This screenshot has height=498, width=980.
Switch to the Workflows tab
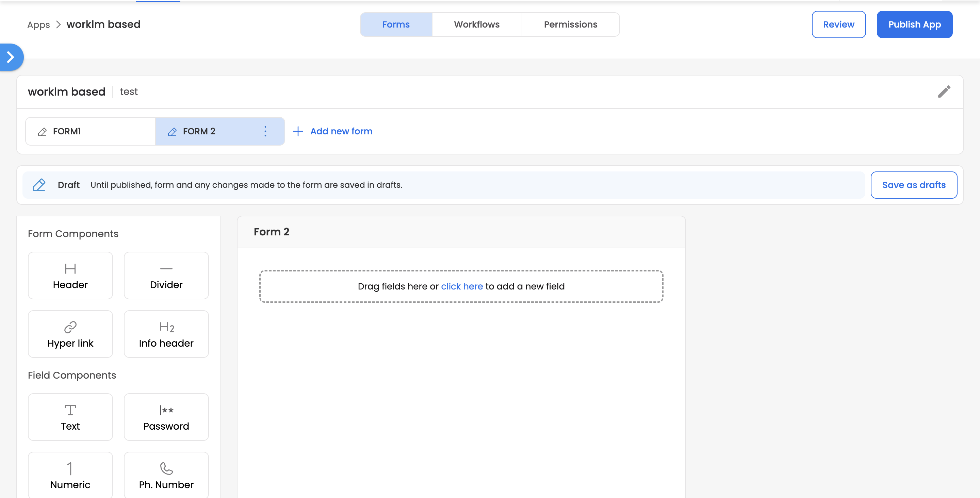tap(477, 24)
